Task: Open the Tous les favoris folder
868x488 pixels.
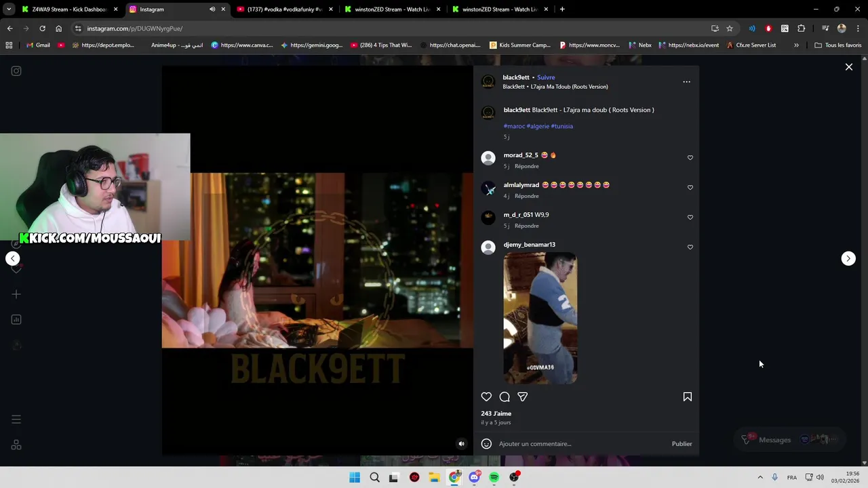Action: pyautogui.click(x=838, y=45)
